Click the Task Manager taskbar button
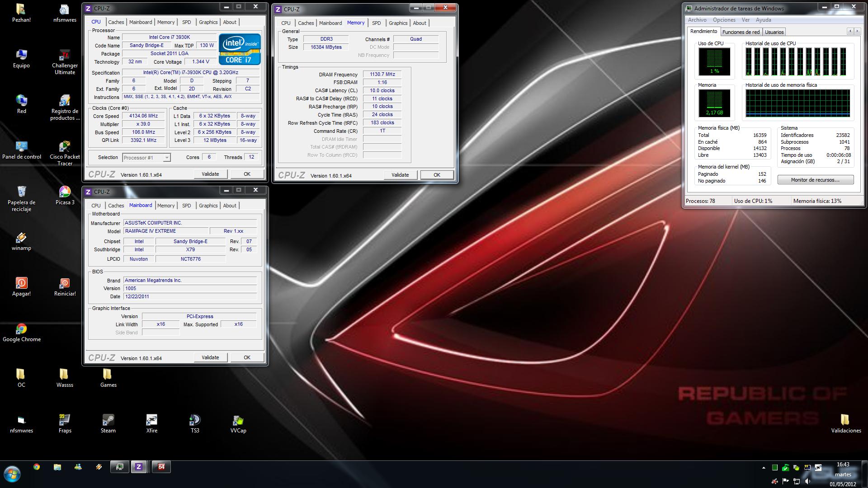 click(120, 467)
